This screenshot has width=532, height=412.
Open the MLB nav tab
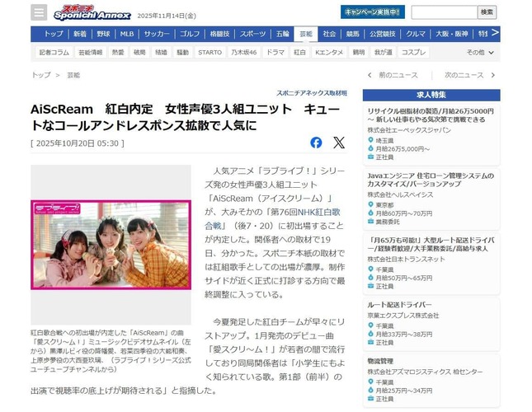127,34
